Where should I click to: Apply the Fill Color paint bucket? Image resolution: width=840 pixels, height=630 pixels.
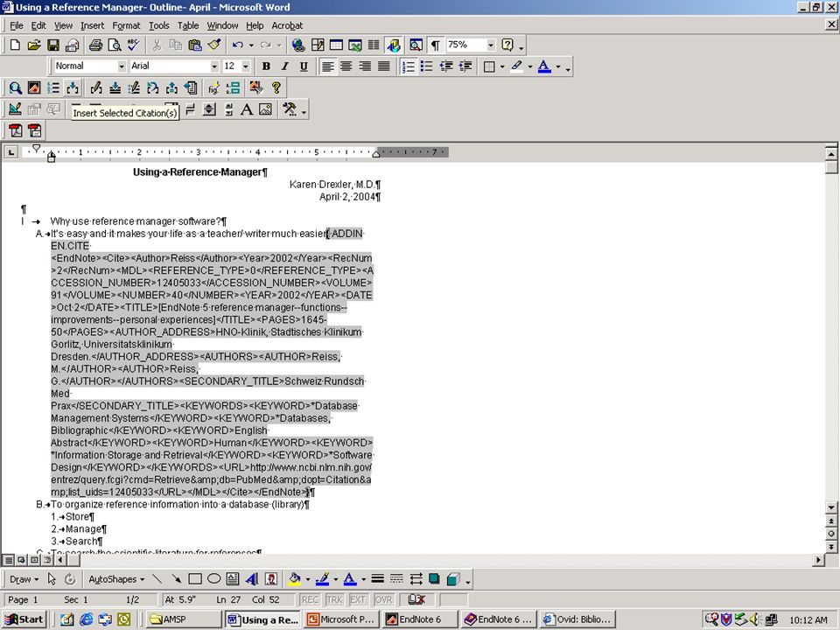point(294,579)
